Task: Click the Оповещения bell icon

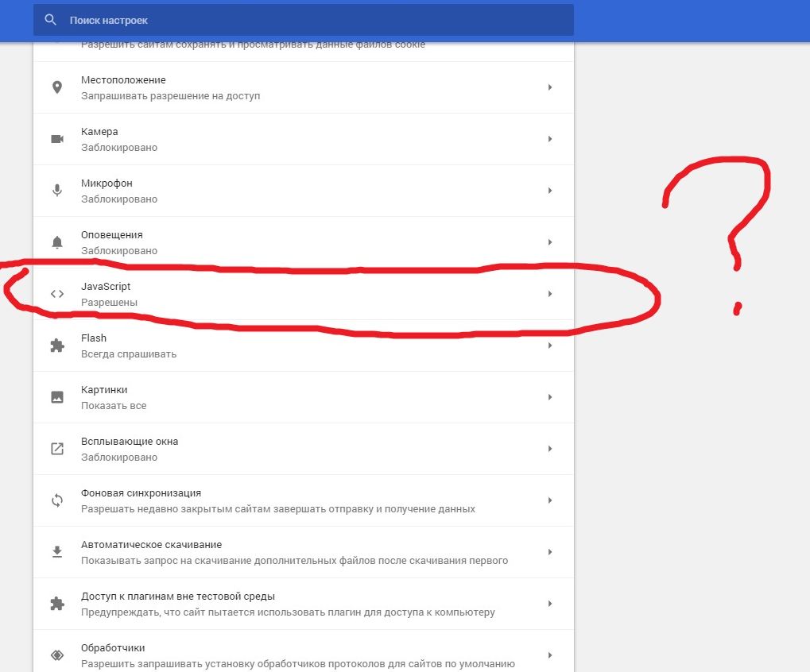Action: [57, 242]
